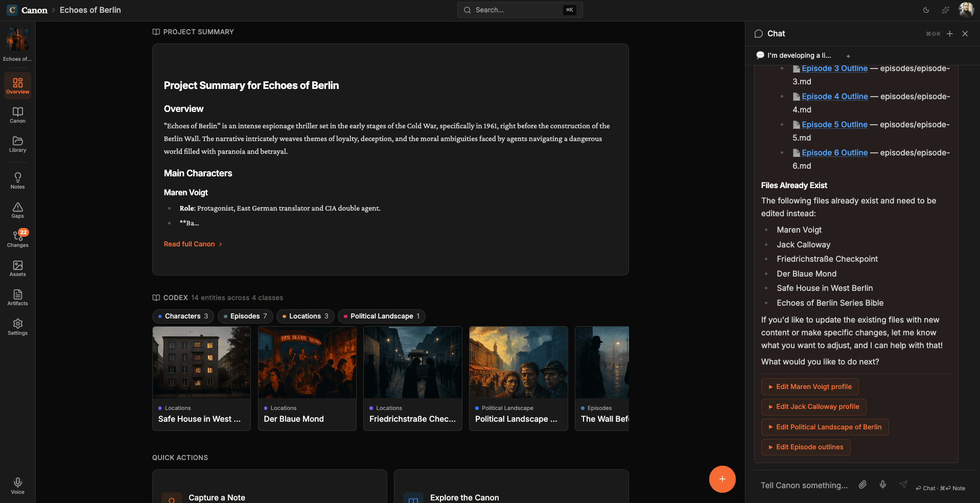Click Edit Jack Calloway profile button
Screen dimensions: 980x503
813,407
